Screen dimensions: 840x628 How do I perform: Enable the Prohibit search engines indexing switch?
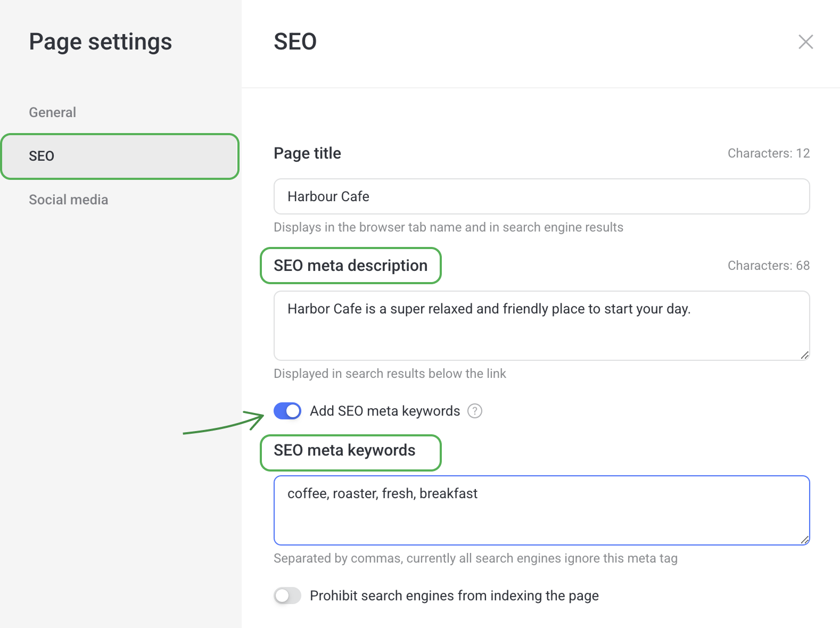click(287, 596)
